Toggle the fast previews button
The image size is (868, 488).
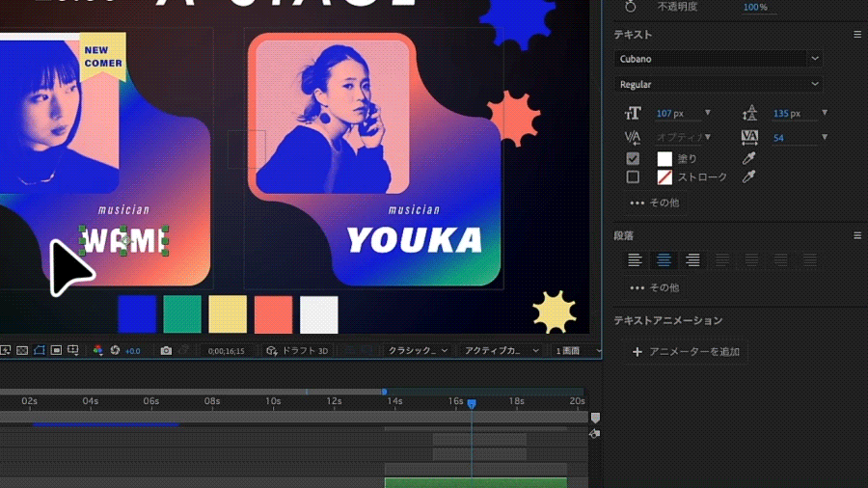pos(5,350)
